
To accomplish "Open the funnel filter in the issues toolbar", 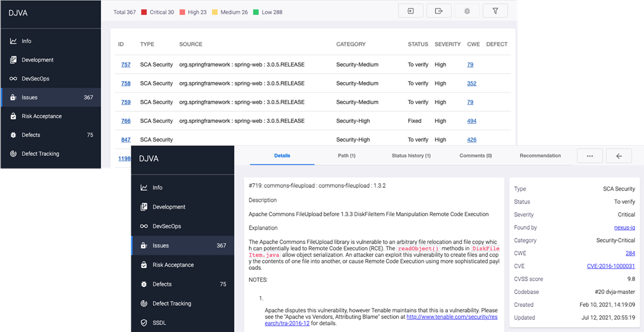I will click(x=495, y=11).
